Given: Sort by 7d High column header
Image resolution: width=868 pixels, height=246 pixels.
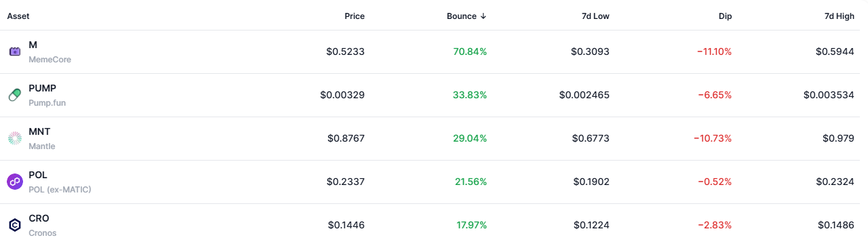Looking at the screenshot, I should (838, 16).
